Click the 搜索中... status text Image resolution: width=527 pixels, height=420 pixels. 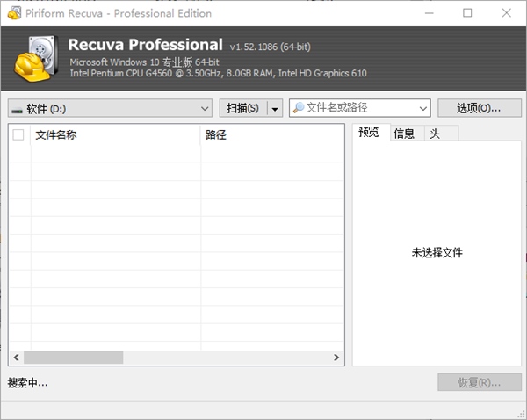(27, 383)
